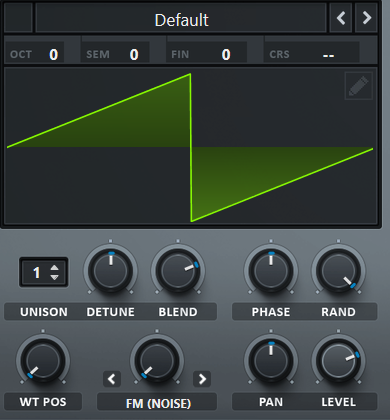Click the PAN label
The width and height of the screenshot is (390, 420).
271,402
